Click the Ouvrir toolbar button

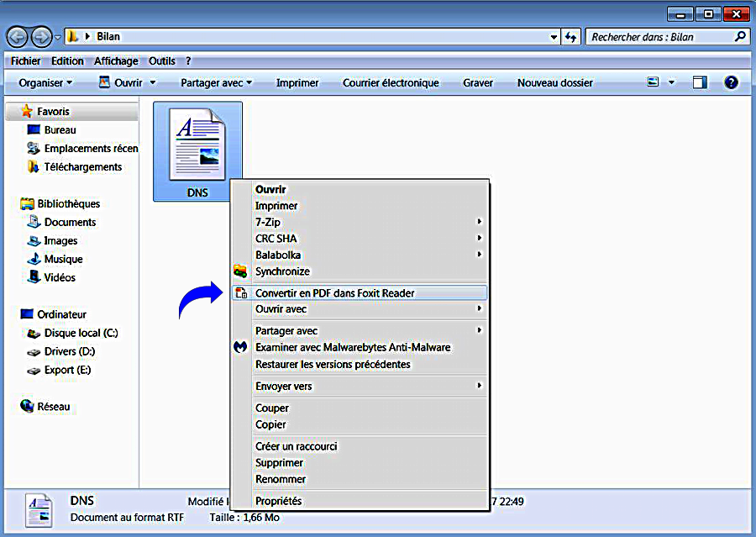click(x=121, y=83)
